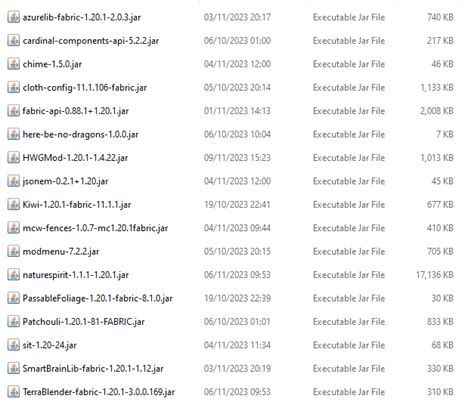The width and height of the screenshot is (474, 414).
Task: Click the 17,136 KB size of naturespirit
Action: tap(435, 275)
